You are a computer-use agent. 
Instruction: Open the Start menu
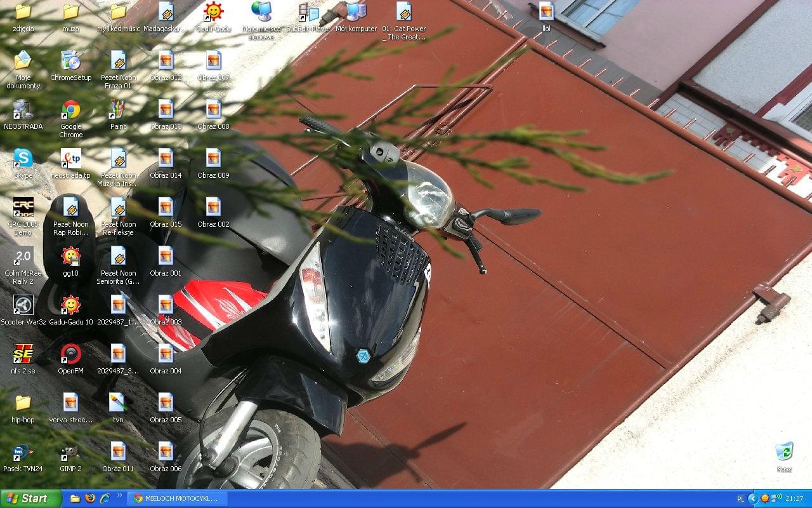(30, 498)
